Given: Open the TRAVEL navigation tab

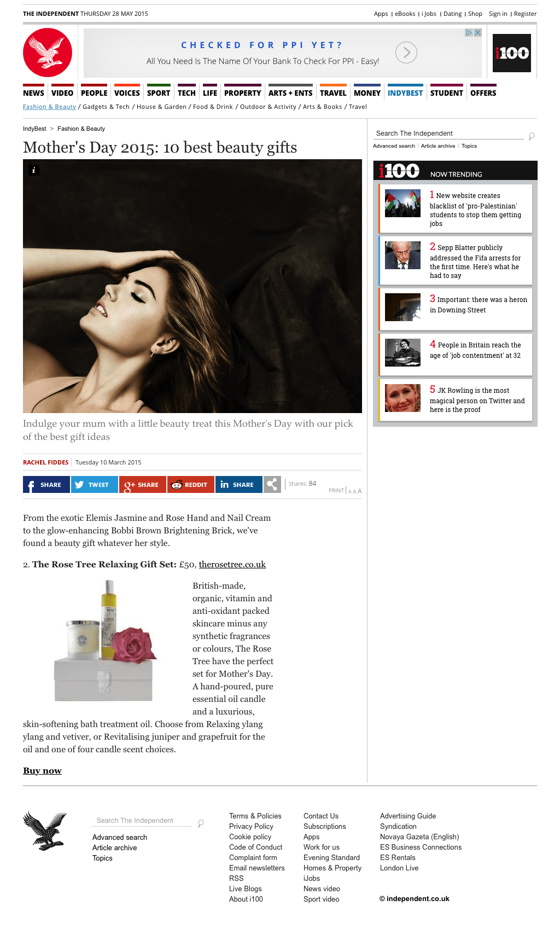Looking at the screenshot, I should pos(333,93).
